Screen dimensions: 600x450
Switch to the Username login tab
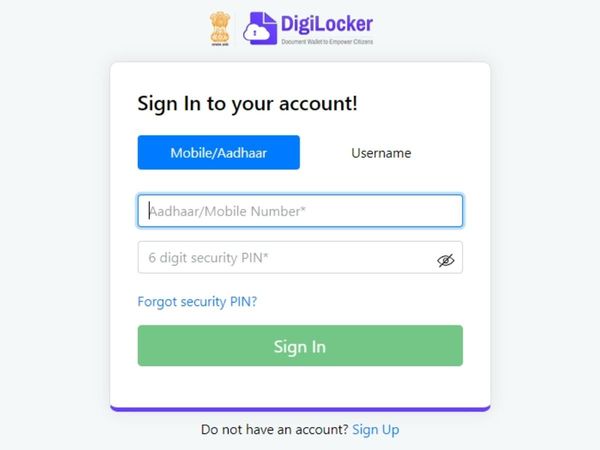click(x=381, y=153)
